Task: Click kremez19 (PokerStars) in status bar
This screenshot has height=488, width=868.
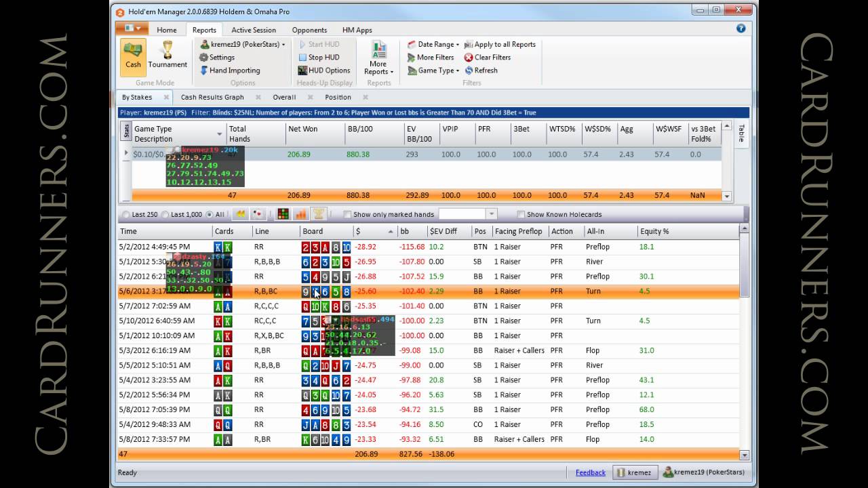Action: pyautogui.click(x=704, y=472)
